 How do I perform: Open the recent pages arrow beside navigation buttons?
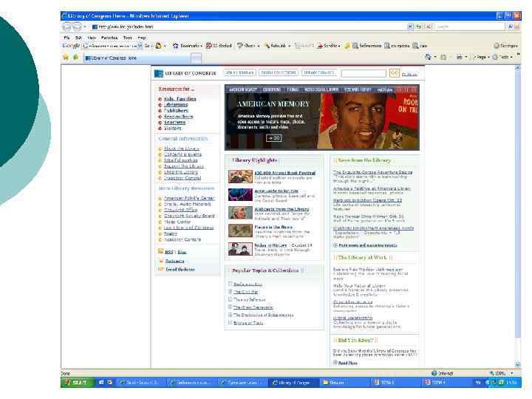pyautogui.click(x=85, y=27)
